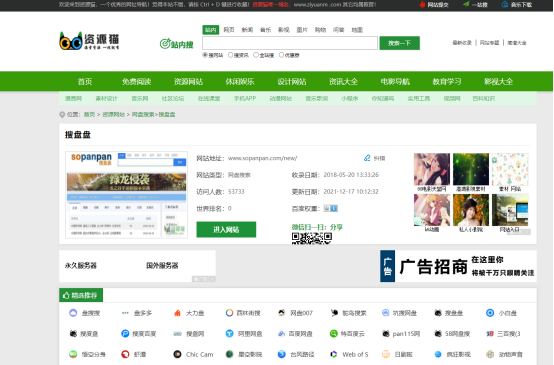Switch to the 新闻 search tab
The image size is (554, 365).
point(247,30)
